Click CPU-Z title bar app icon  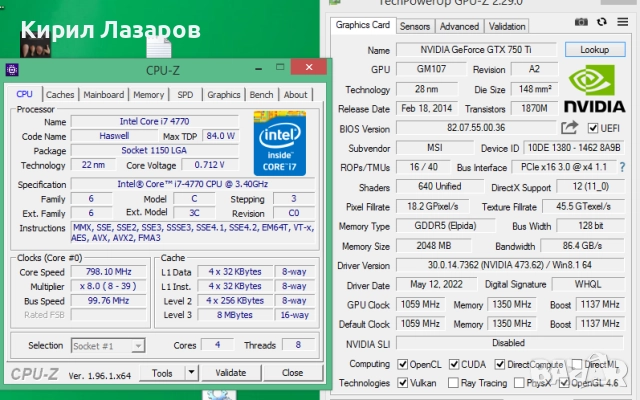tap(12, 70)
